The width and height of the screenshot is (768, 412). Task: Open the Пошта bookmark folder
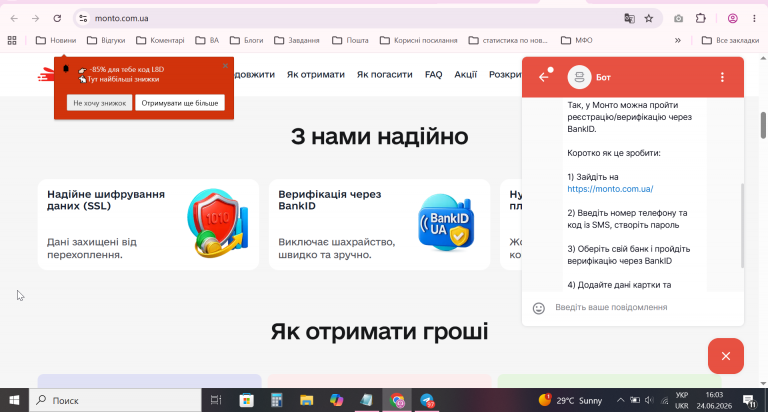pyautogui.click(x=350, y=40)
